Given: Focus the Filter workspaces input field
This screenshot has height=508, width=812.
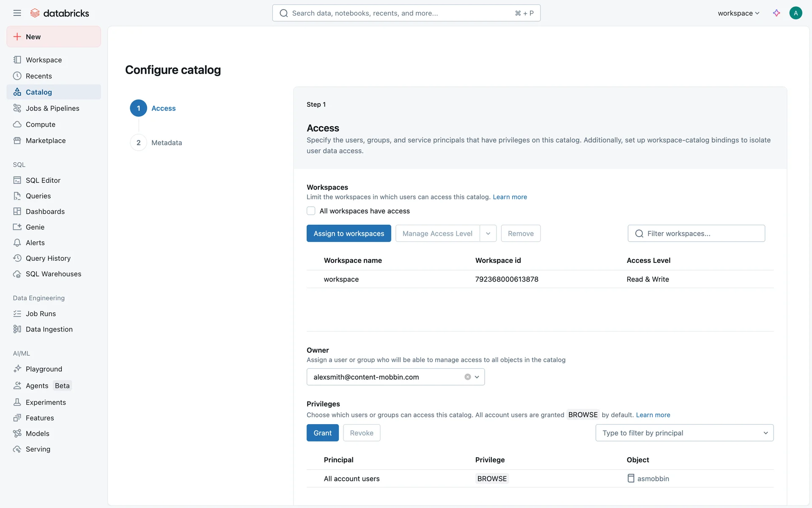Looking at the screenshot, I should coord(702,233).
